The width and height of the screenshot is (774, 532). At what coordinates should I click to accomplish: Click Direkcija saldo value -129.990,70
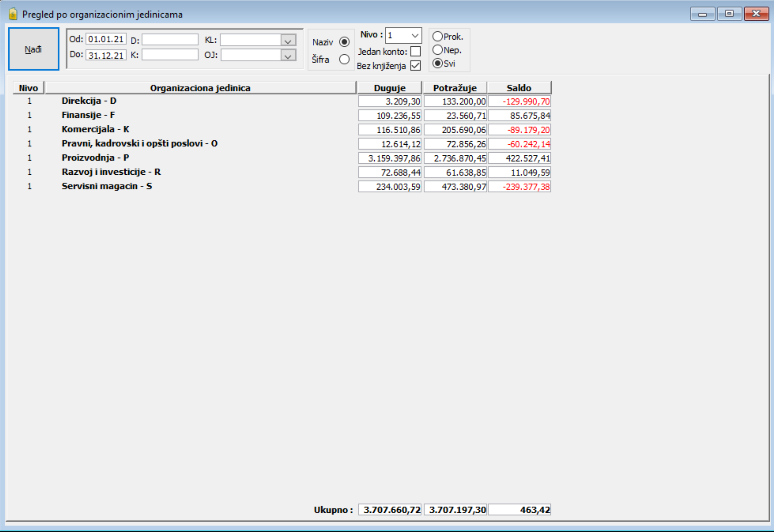tap(519, 101)
